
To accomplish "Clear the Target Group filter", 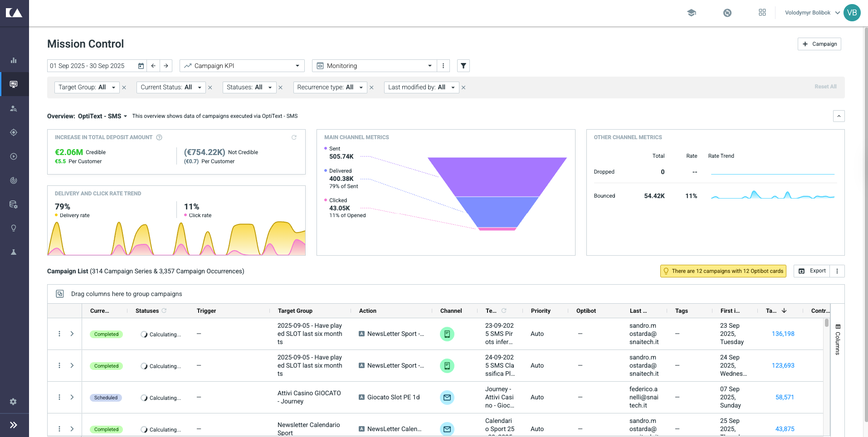I will coord(124,87).
